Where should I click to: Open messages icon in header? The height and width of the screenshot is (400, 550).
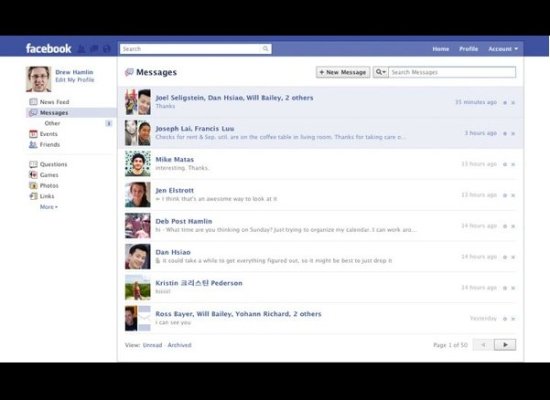(94, 49)
